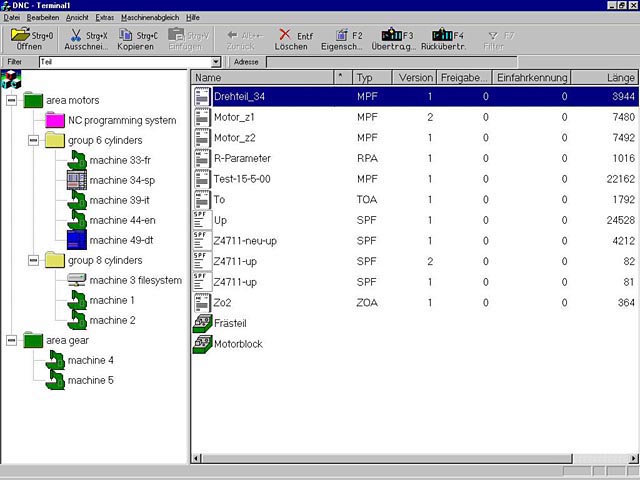Image resolution: width=640 pixels, height=480 pixels.
Task: Click the Filter funnel toolbar icon
Action: pyautogui.click(x=493, y=36)
